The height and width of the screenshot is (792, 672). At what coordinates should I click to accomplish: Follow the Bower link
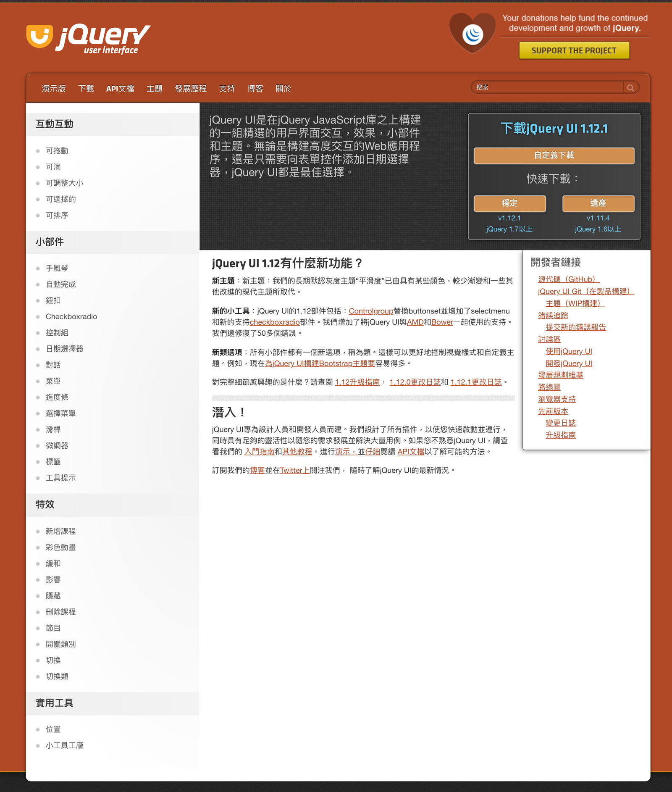click(x=442, y=322)
